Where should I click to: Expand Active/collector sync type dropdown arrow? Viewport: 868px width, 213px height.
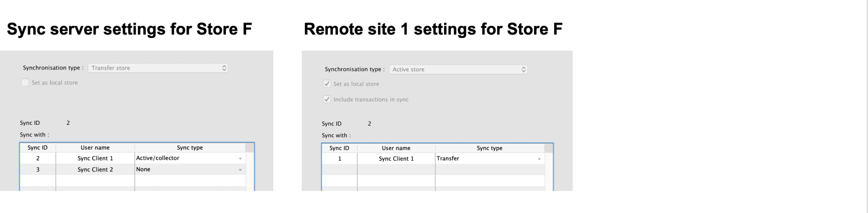[x=240, y=159]
